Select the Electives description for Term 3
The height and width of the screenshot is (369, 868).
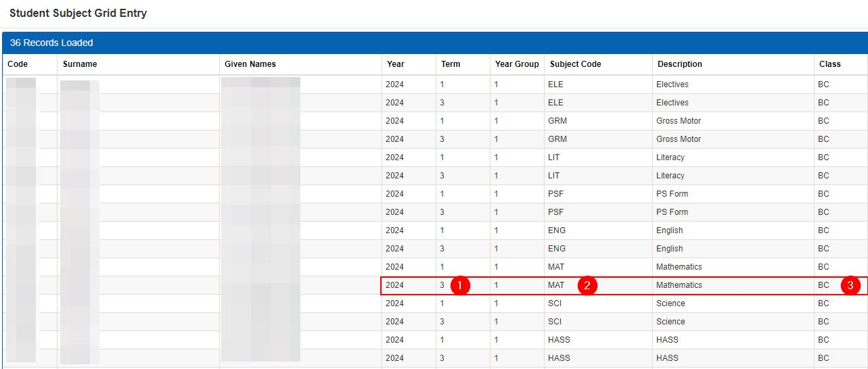(672, 103)
